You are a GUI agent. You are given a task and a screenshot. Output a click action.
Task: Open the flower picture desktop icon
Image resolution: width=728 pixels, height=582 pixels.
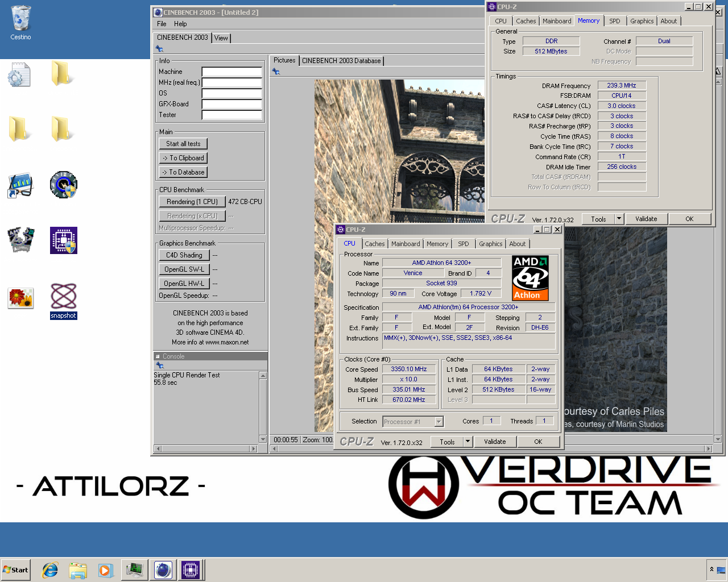click(x=20, y=298)
